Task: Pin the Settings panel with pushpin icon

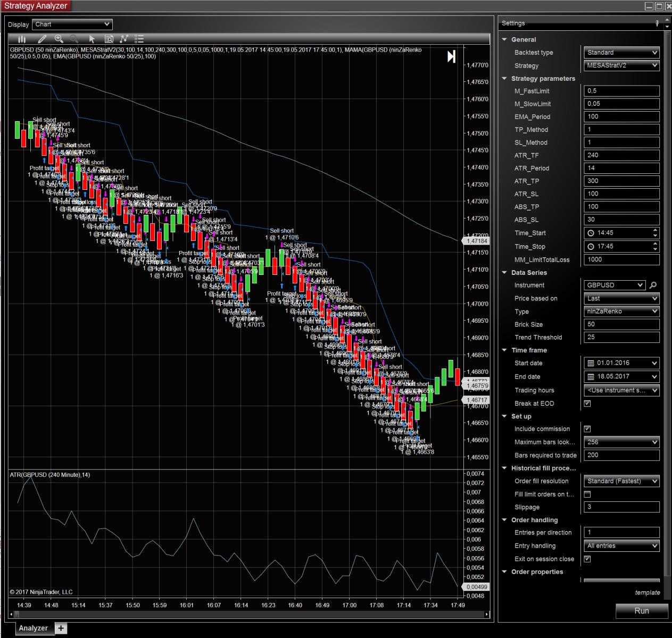Action: [x=657, y=23]
